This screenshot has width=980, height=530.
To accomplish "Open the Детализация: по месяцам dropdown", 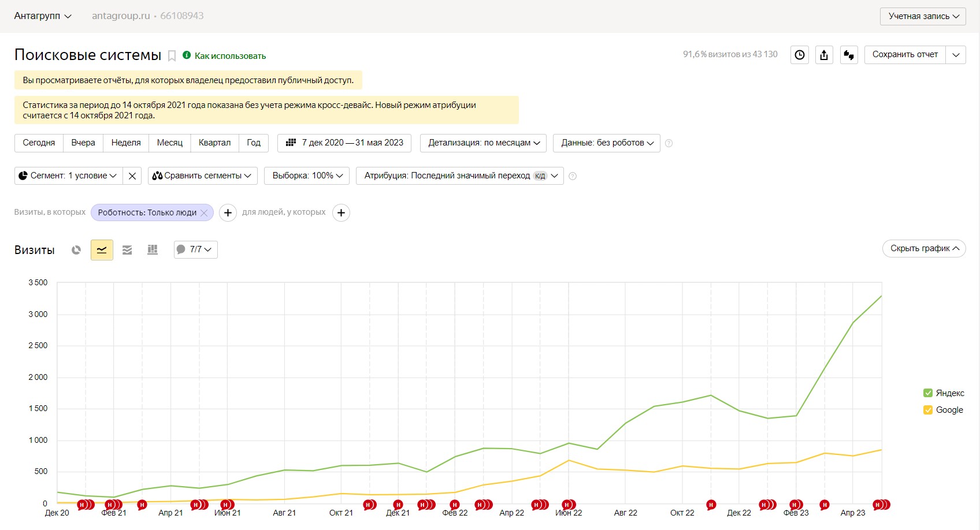I will coord(484,143).
